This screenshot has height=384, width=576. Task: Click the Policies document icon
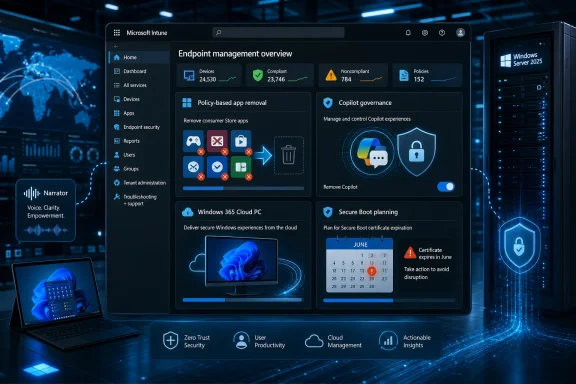(x=404, y=75)
